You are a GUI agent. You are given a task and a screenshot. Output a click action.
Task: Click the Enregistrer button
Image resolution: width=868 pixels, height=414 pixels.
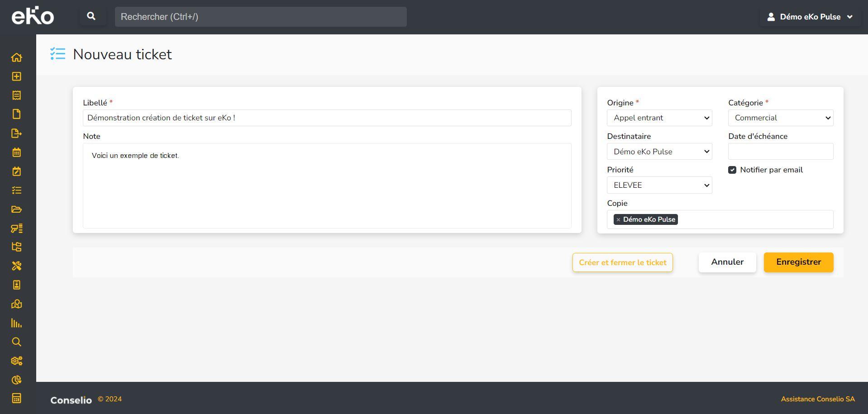[799, 262]
